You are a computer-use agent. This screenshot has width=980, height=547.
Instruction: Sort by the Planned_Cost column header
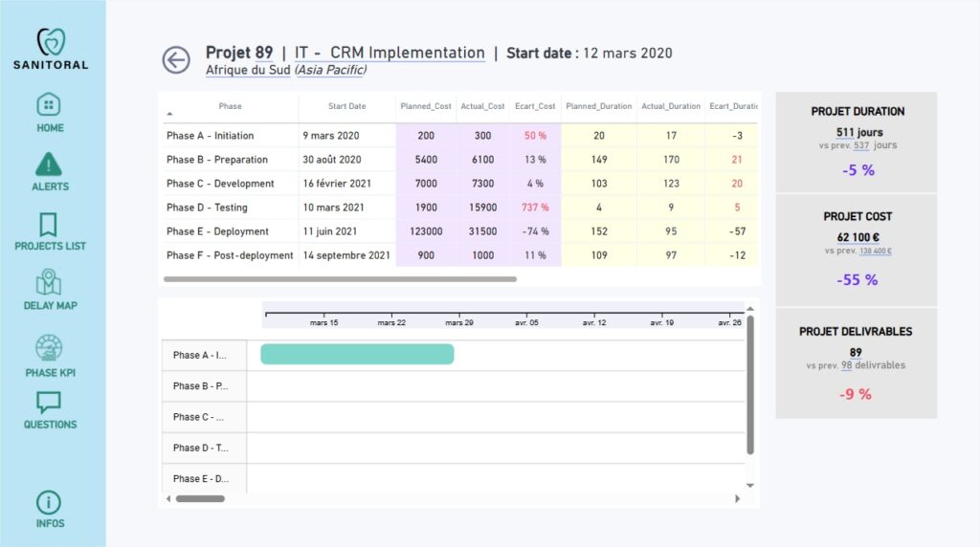pyautogui.click(x=426, y=106)
